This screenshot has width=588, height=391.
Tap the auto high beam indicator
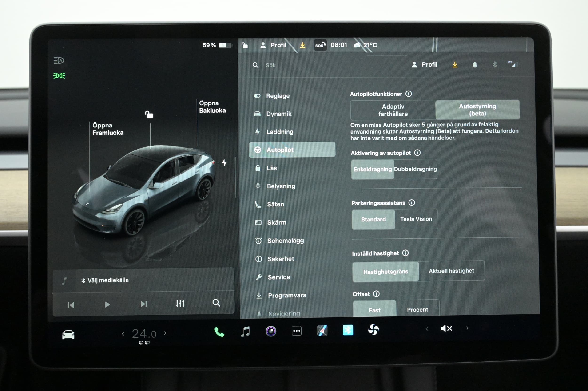pyautogui.click(x=59, y=60)
